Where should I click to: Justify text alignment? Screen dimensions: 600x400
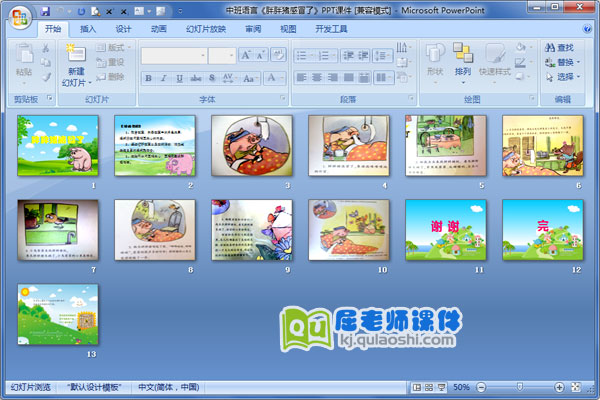tap(349, 78)
